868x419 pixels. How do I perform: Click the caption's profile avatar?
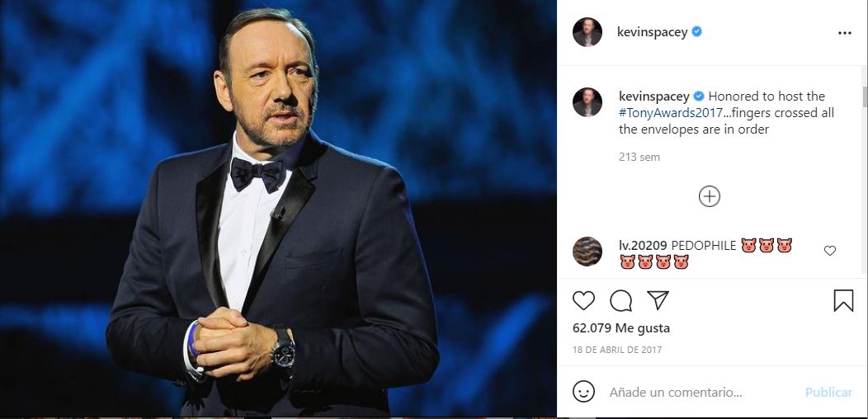point(587,102)
